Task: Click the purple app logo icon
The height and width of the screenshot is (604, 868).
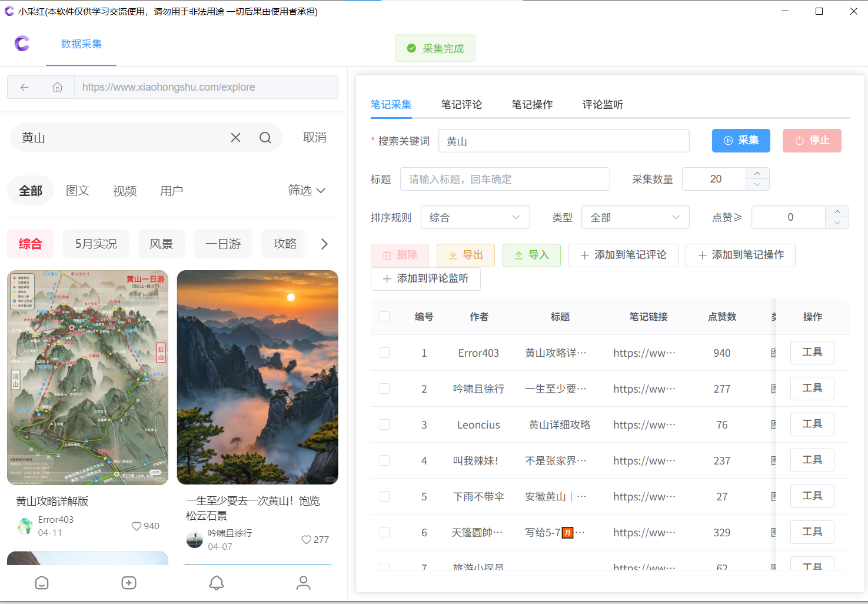Action: [22, 44]
